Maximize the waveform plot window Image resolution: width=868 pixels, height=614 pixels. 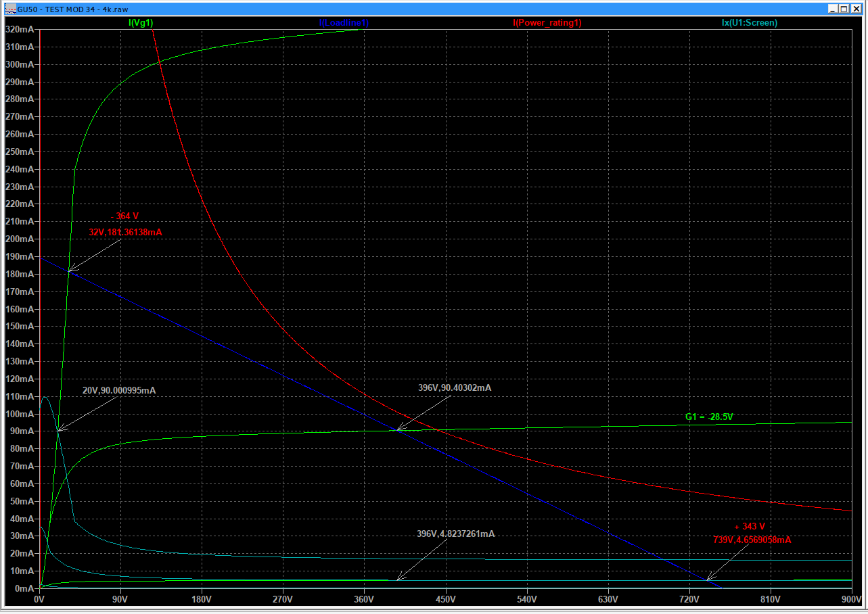(844, 9)
